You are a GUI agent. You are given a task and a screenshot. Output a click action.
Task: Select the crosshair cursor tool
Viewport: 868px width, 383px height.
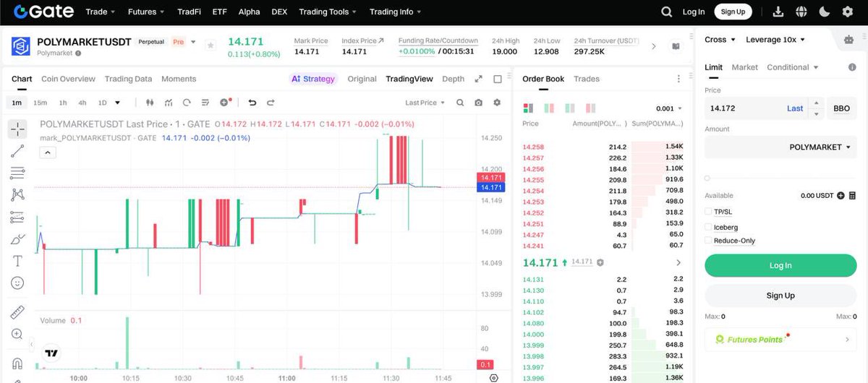pyautogui.click(x=17, y=129)
